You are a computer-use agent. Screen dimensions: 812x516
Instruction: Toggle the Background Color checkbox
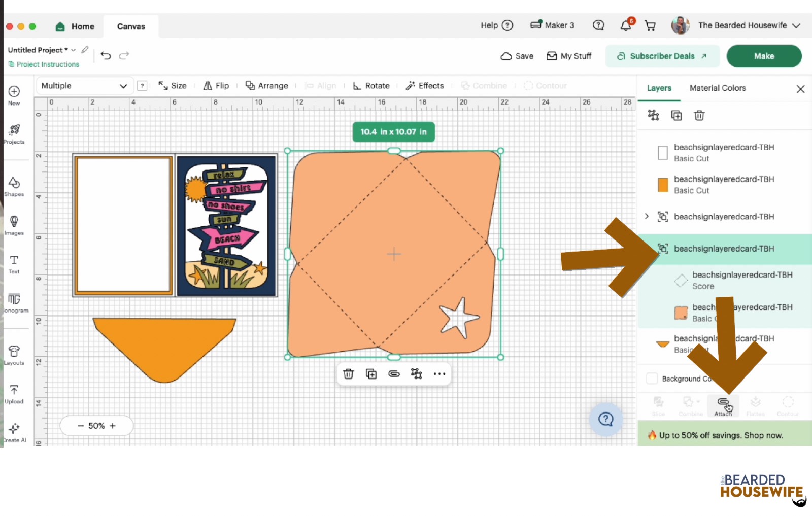(652, 379)
